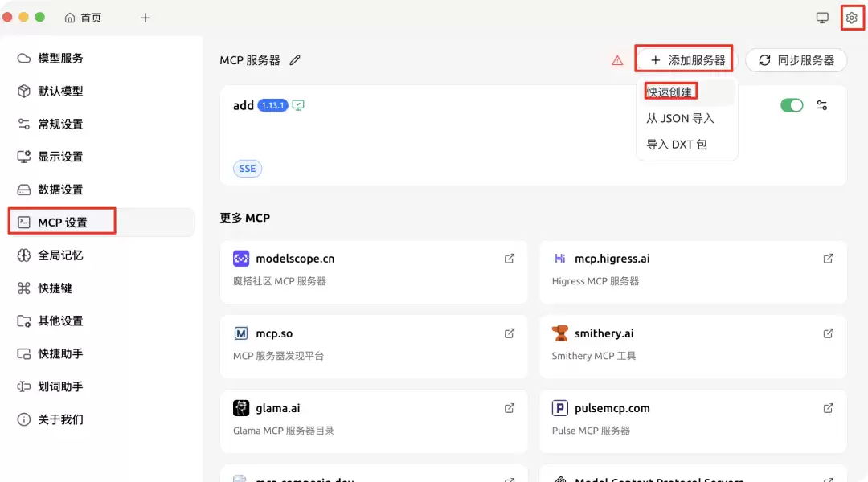Click the 划词助手 icon
This screenshot has width=868, height=482.
coord(24,386)
